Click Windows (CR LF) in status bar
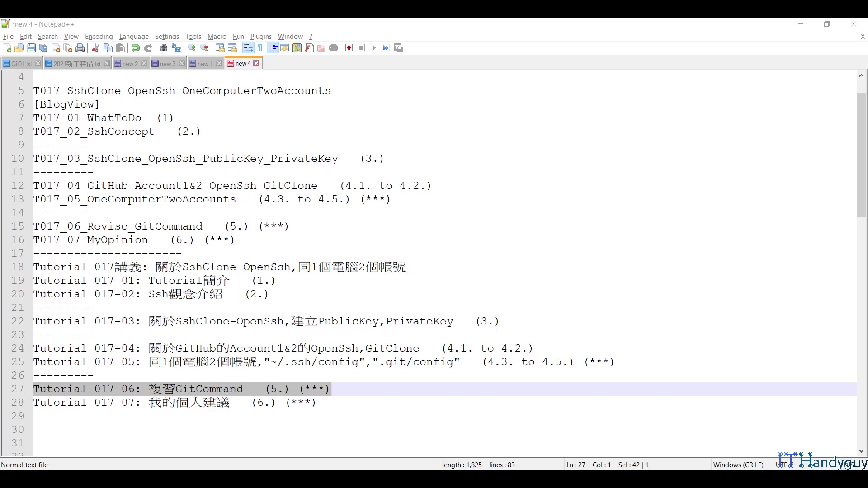The image size is (868, 488). click(x=738, y=465)
